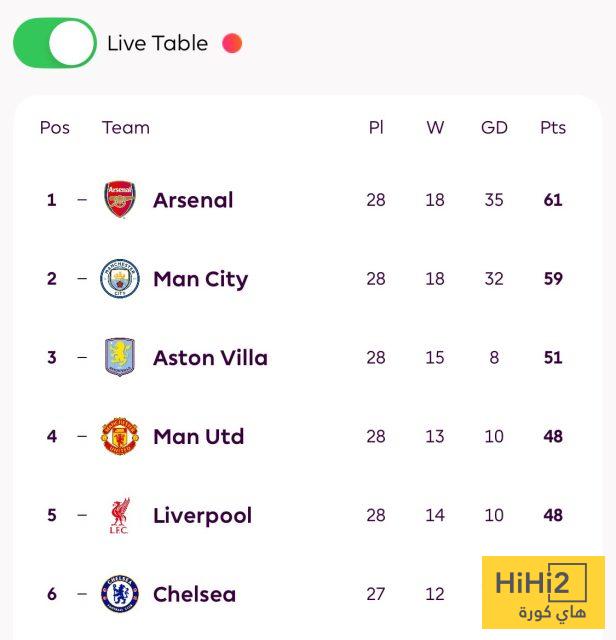
Task: Click the Aston Villa crest icon
Action: click(120, 357)
